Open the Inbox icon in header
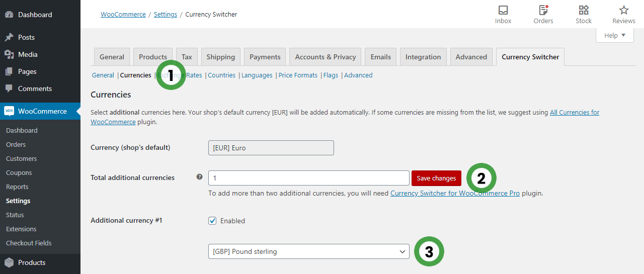Viewport: 644px width, 274px height. [x=503, y=10]
